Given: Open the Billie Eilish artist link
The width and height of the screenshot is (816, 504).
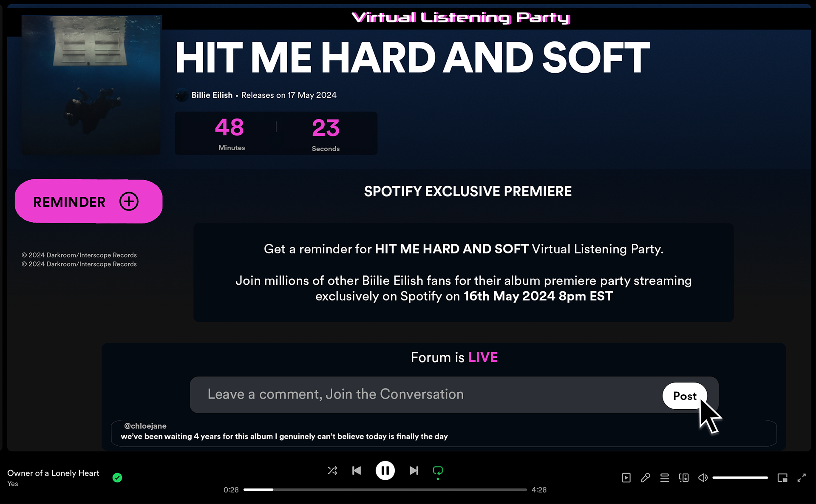Looking at the screenshot, I should (212, 95).
